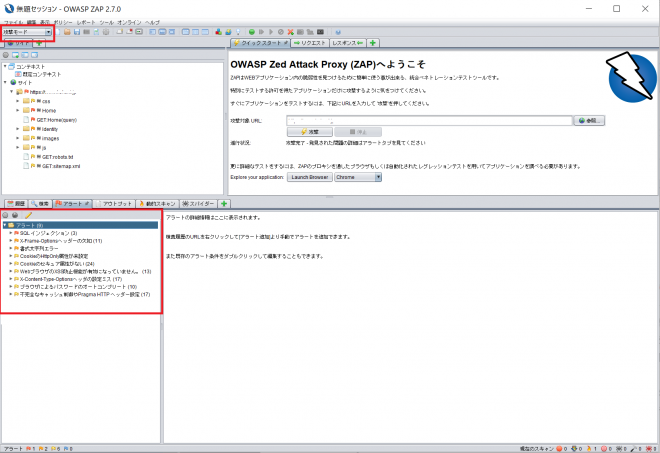Click the Submit and continue play icon
The height and width of the screenshot is (453, 660).
(271, 32)
